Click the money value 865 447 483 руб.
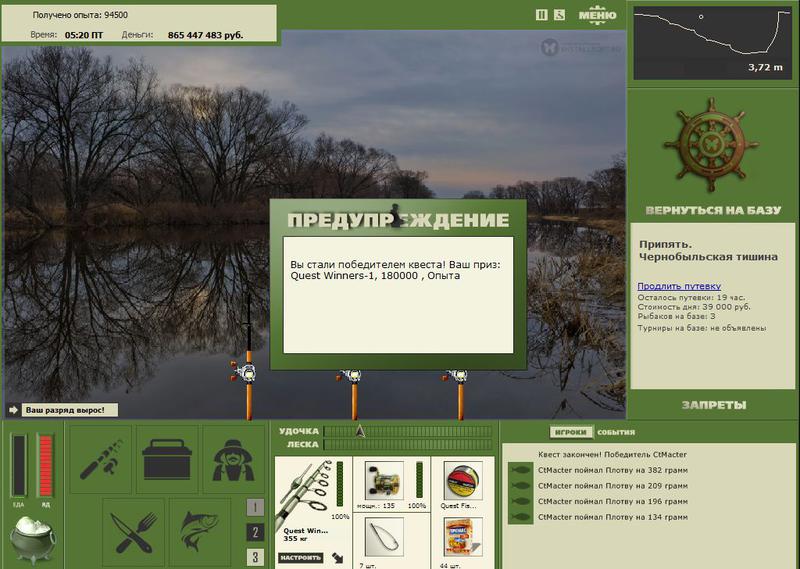 (x=206, y=35)
